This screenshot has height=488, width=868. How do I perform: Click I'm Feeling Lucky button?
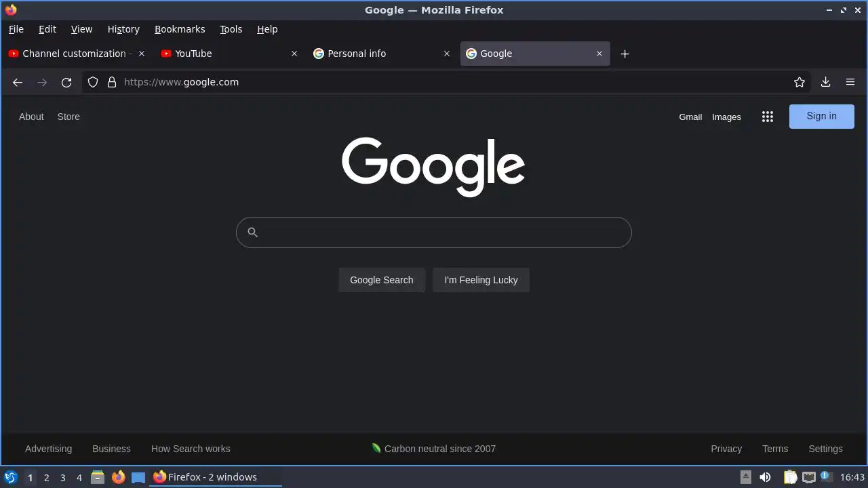click(481, 280)
